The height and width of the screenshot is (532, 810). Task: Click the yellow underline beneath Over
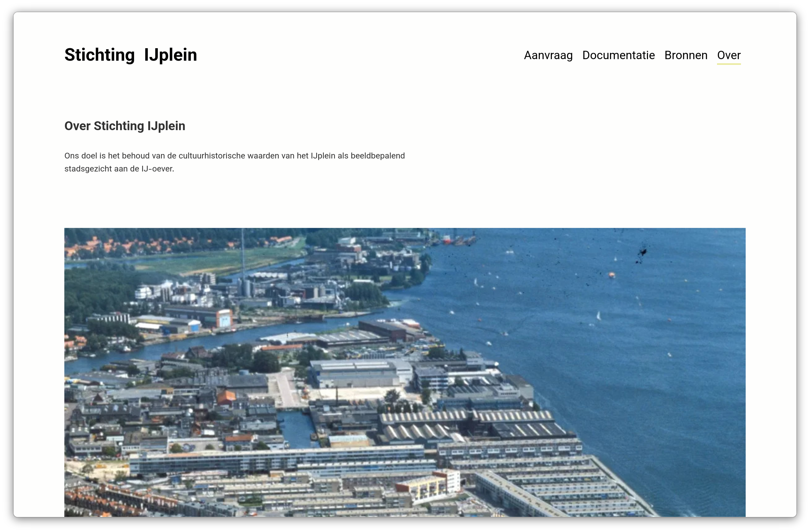(729, 64)
